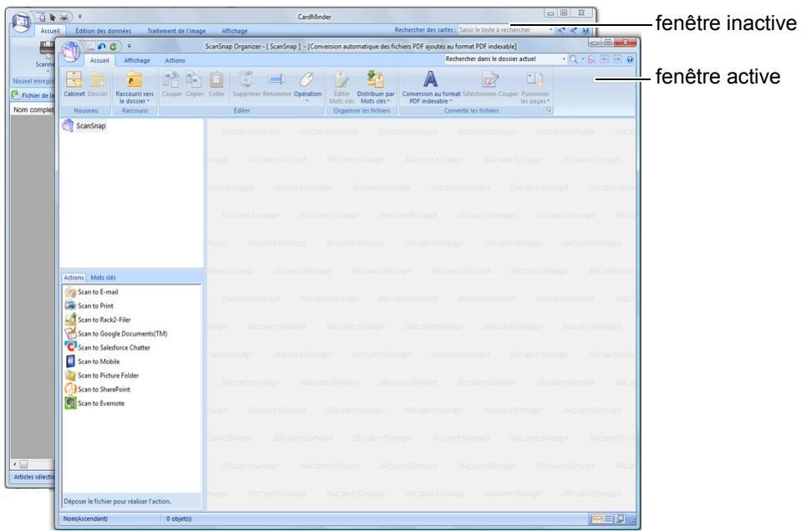Click the Scan to SharePoint action
Viewport: 801px width, 532px height.
(98, 389)
